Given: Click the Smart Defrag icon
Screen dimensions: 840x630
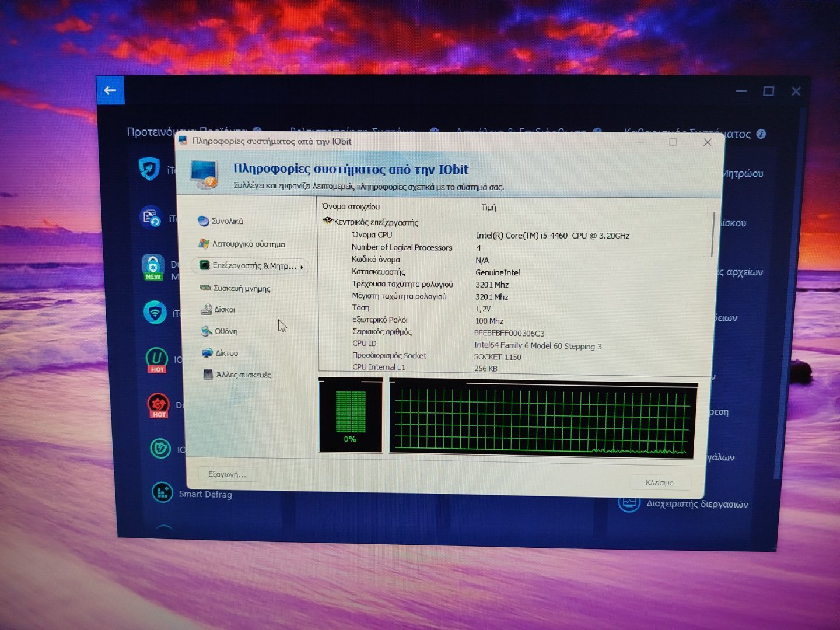Looking at the screenshot, I should pyautogui.click(x=162, y=492).
